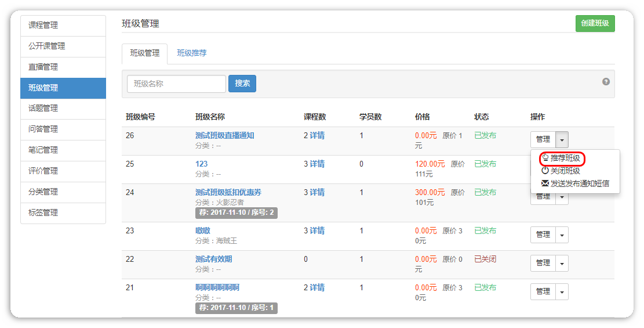Open 课程管理 in the sidebar

coord(63,26)
